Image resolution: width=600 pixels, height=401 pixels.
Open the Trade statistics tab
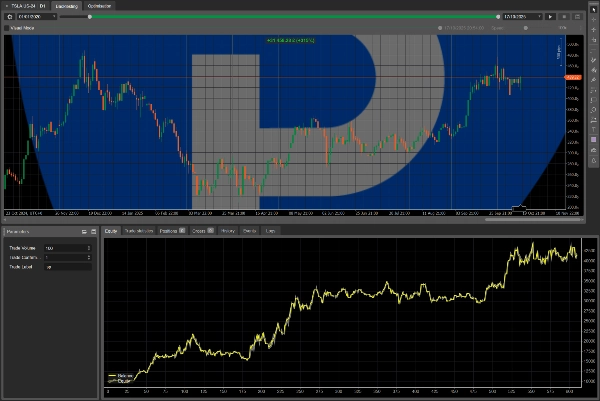point(137,231)
